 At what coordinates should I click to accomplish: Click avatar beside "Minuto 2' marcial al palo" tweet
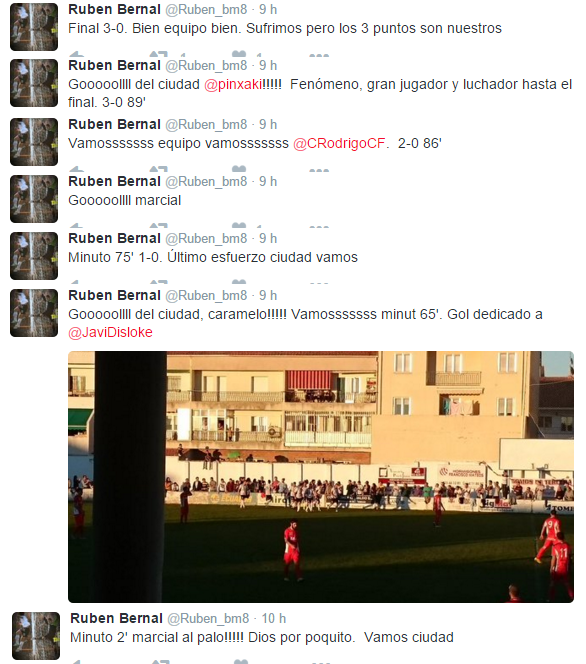coord(36,636)
